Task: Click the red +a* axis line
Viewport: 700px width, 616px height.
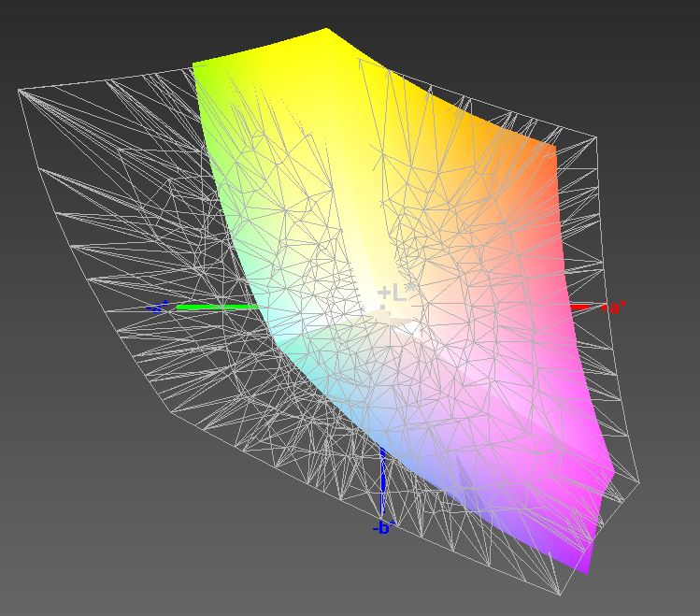Action: pos(580,308)
